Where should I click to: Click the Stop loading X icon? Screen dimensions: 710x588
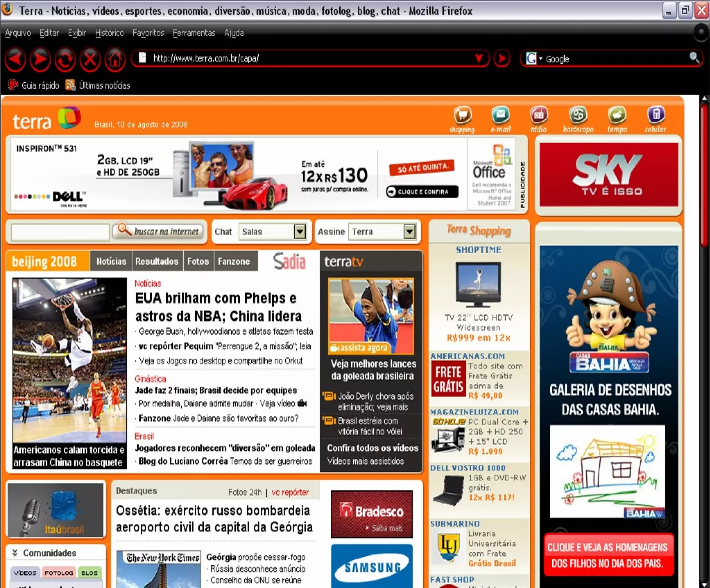(90, 59)
